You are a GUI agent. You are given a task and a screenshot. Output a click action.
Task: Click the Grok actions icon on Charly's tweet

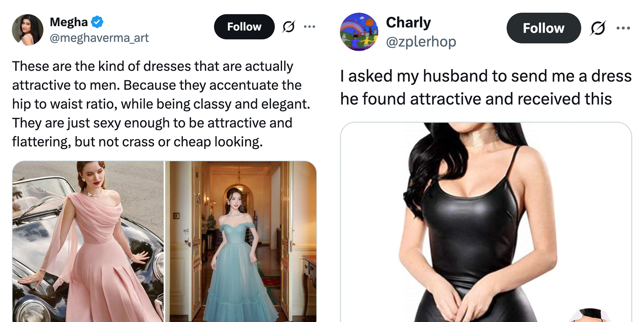pyautogui.click(x=598, y=28)
